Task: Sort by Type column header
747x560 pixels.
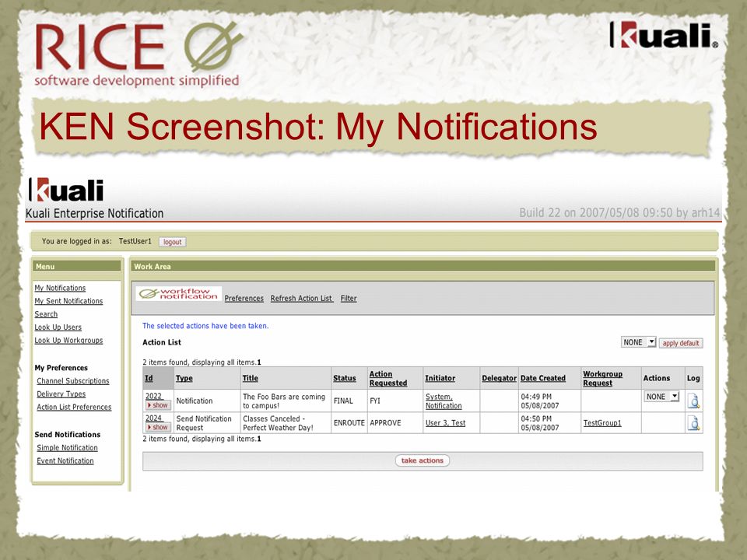Action: pos(184,378)
